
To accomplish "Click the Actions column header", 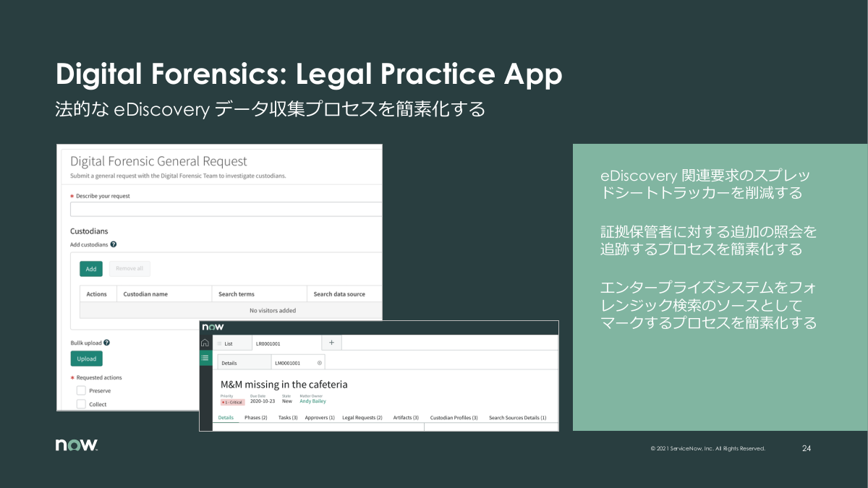I will pos(97,294).
